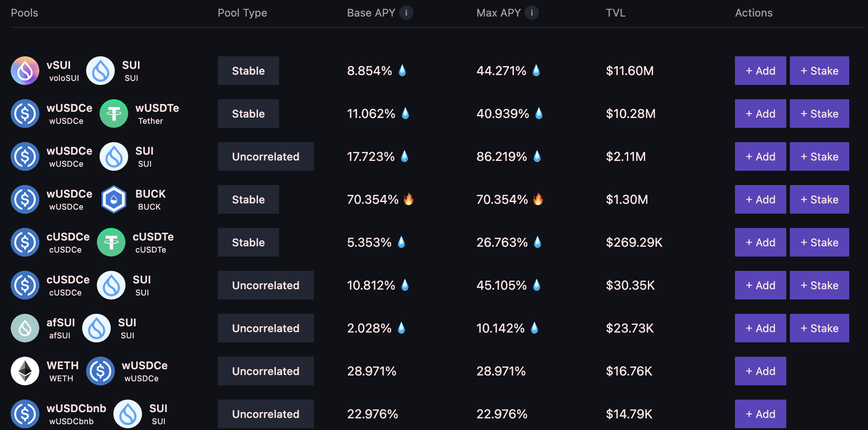Click the wUSDCbnb token icon
The height and width of the screenshot is (430, 868).
click(25, 414)
